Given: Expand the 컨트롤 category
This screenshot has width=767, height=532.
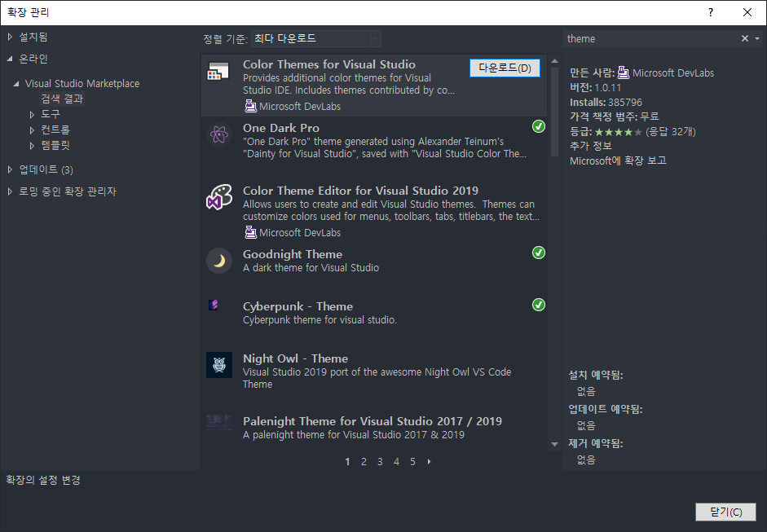Looking at the screenshot, I should pyautogui.click(x=32, y=130).
